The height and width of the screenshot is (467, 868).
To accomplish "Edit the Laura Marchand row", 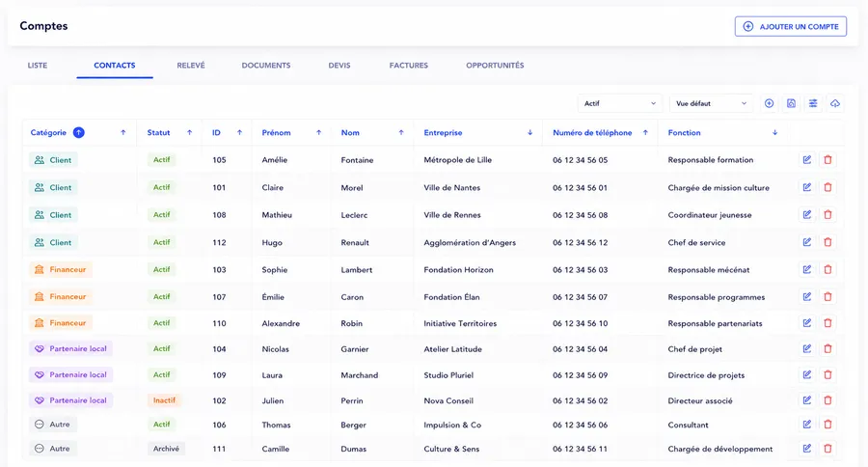I will click(807, 374).
